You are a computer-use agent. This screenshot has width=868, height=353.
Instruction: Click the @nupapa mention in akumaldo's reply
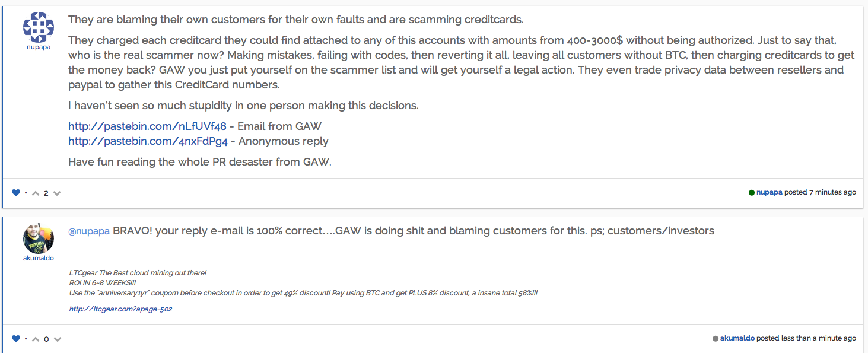(x=89, y=231)
